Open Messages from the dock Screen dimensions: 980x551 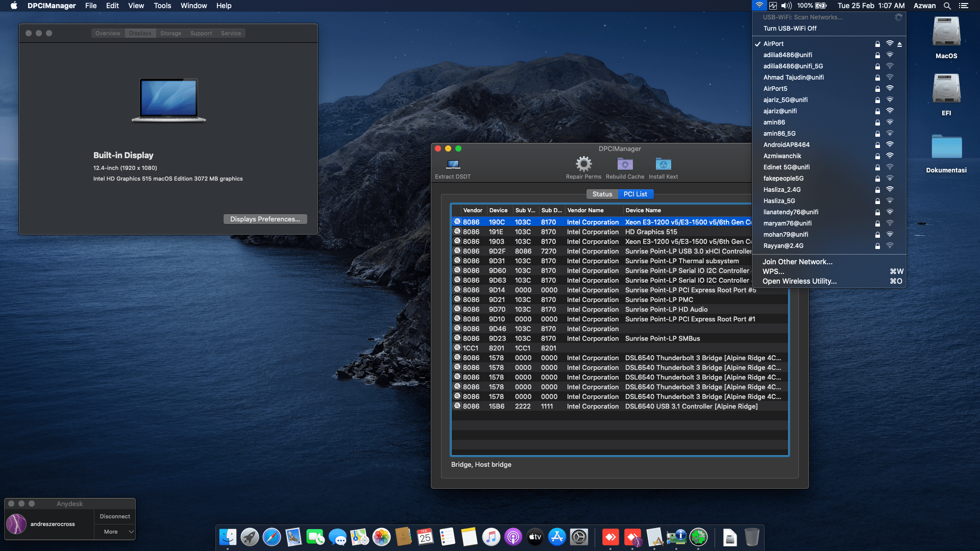click(337, 537)
